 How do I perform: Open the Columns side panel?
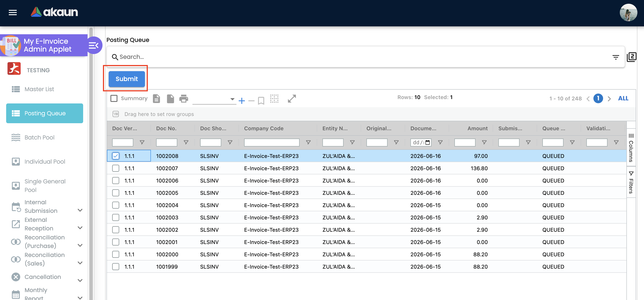click(631, 148)
